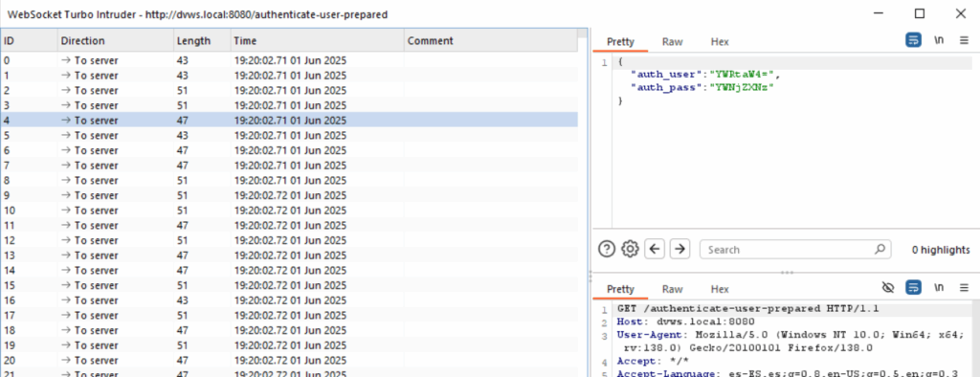Select message row with ID 0

(x=289, y=60)
